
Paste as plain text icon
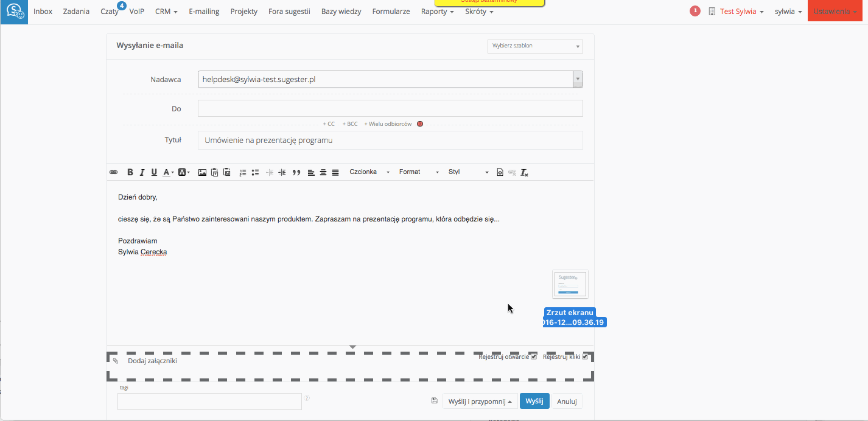(x=214, y=172)
